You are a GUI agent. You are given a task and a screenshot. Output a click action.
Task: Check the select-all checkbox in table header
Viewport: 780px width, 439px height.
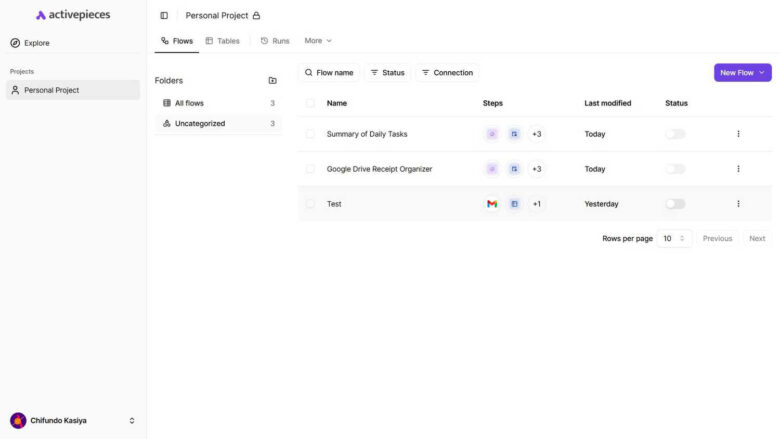(310, 103)
